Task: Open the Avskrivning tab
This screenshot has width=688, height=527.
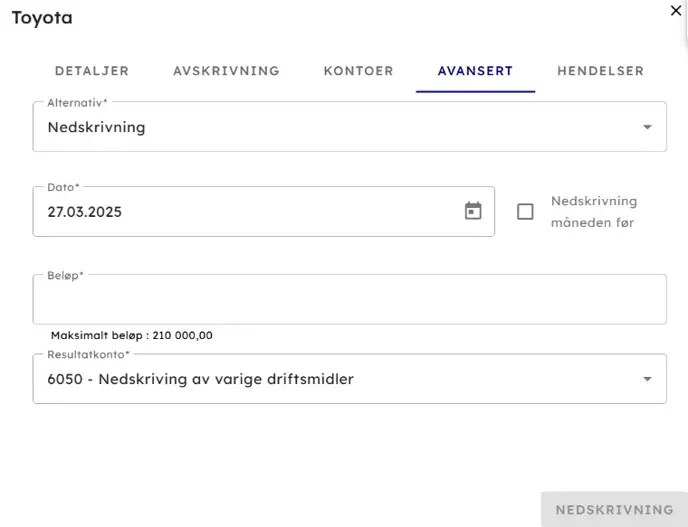Action: click(226, 71)
